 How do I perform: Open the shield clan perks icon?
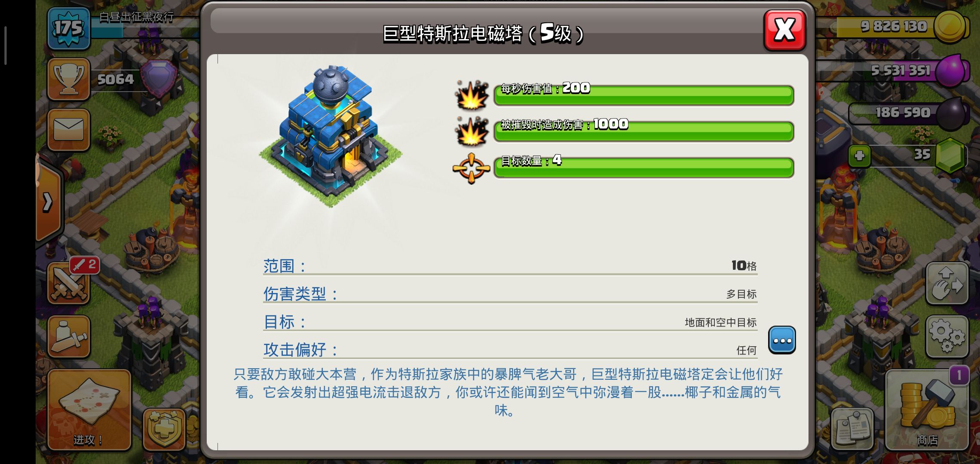pyautogui.click(x=164, y=429)
